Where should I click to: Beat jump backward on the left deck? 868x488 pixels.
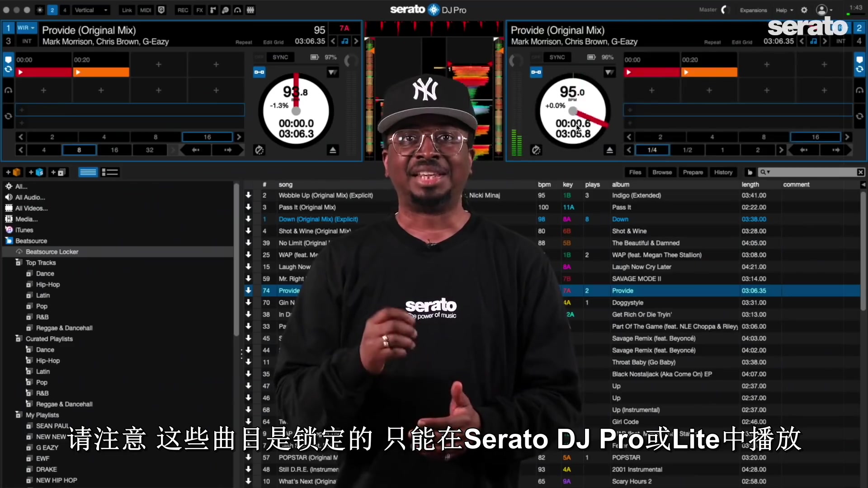pos(195,150)
